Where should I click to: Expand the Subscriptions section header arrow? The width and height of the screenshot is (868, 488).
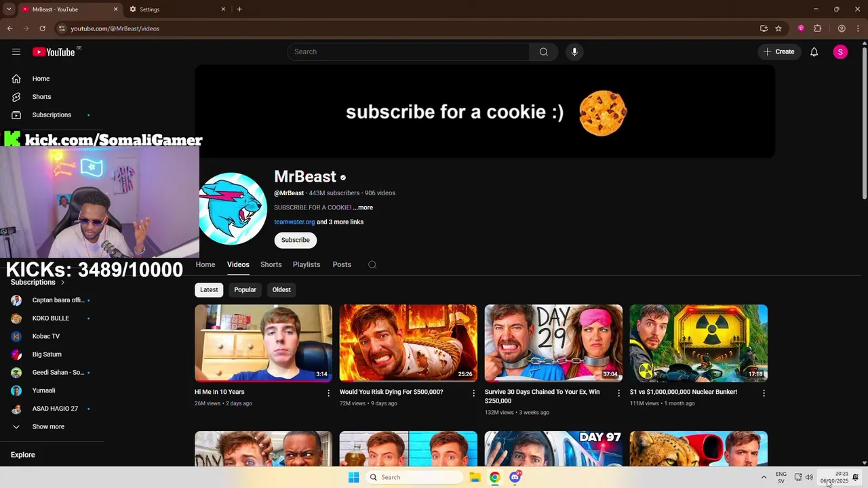63,283
